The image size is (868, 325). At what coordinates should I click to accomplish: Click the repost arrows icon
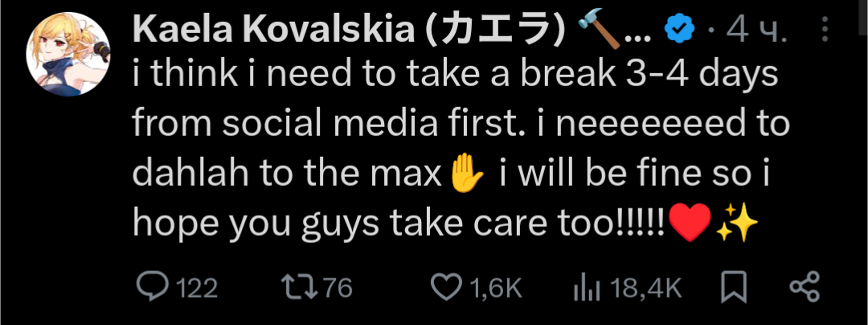click(299, 286)
